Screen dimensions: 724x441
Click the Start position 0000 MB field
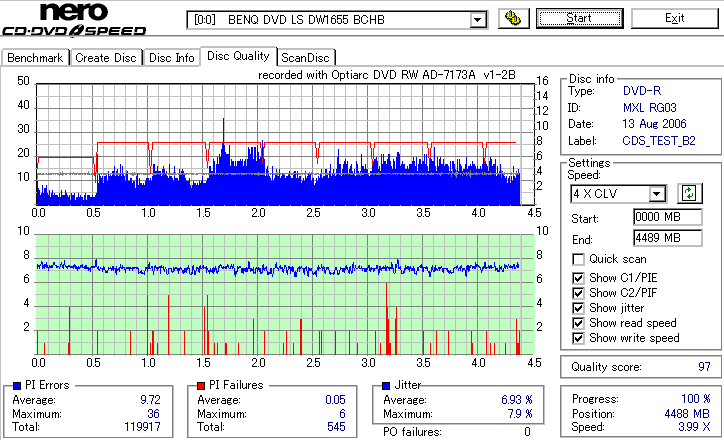pyautogui.click(x=668, y=217)
